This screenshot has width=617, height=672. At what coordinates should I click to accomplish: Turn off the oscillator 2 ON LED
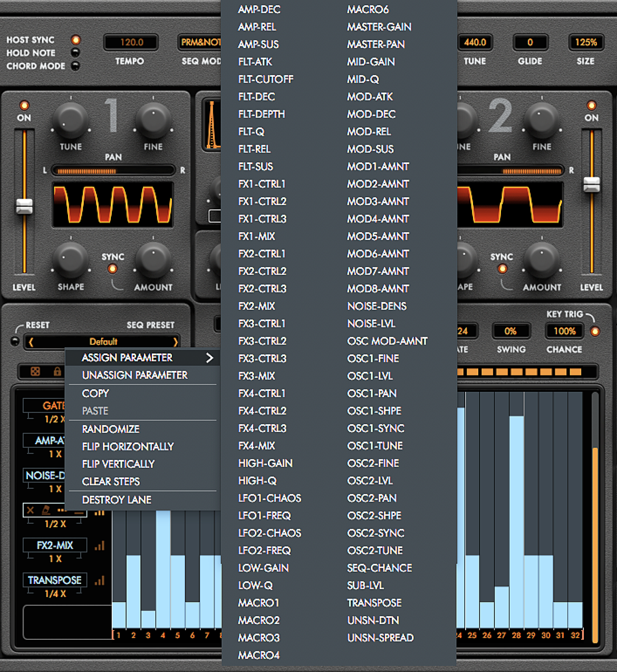point(592,105)
